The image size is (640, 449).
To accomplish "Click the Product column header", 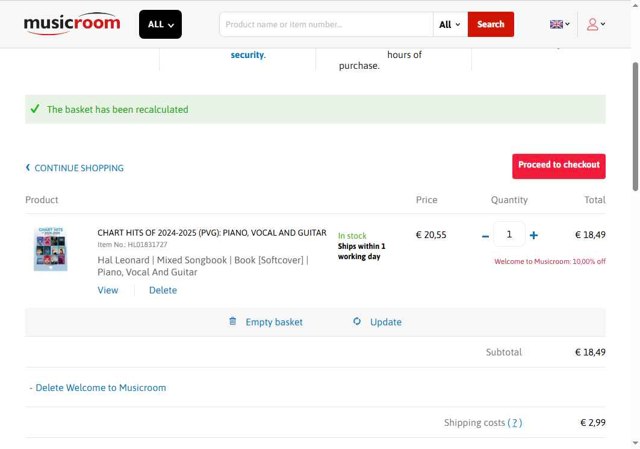I will pos(42,200).
